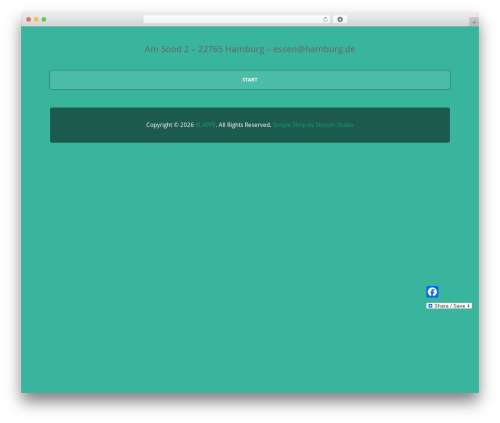Follow the KLAPPE footer link
This screenshot has height=423, width=500.
pos(205,125)
